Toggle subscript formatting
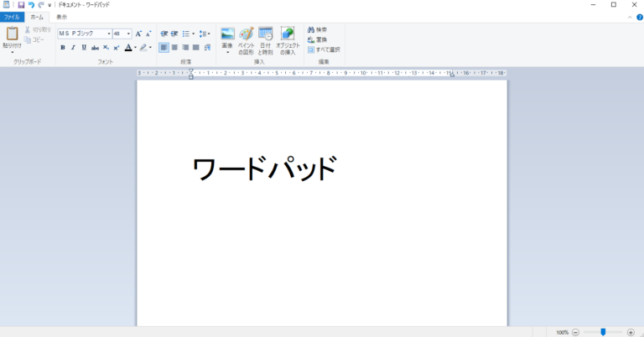Screen dimensions: 644x337 pyautogui.click(x=106, y=48)
